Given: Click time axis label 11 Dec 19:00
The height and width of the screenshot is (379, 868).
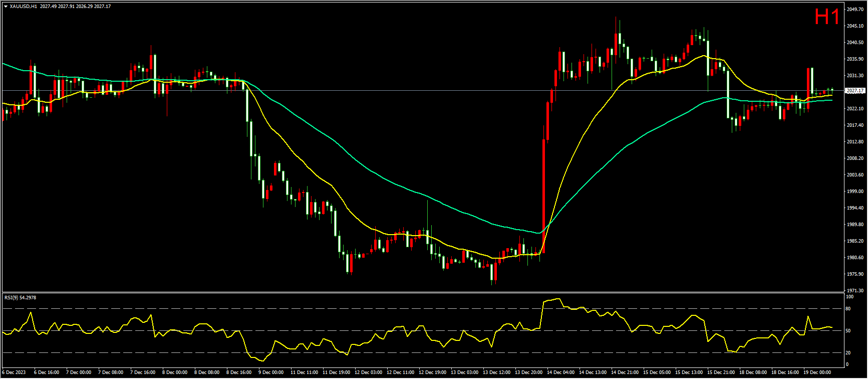Looking at the screenshot, I should (x=336, y=372).
